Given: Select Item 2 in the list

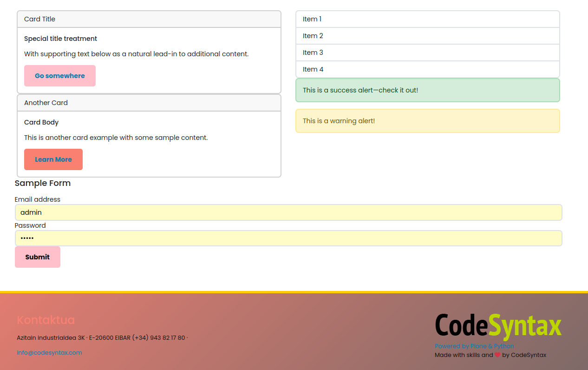Looking at the screenshot, I should [428, 36].
